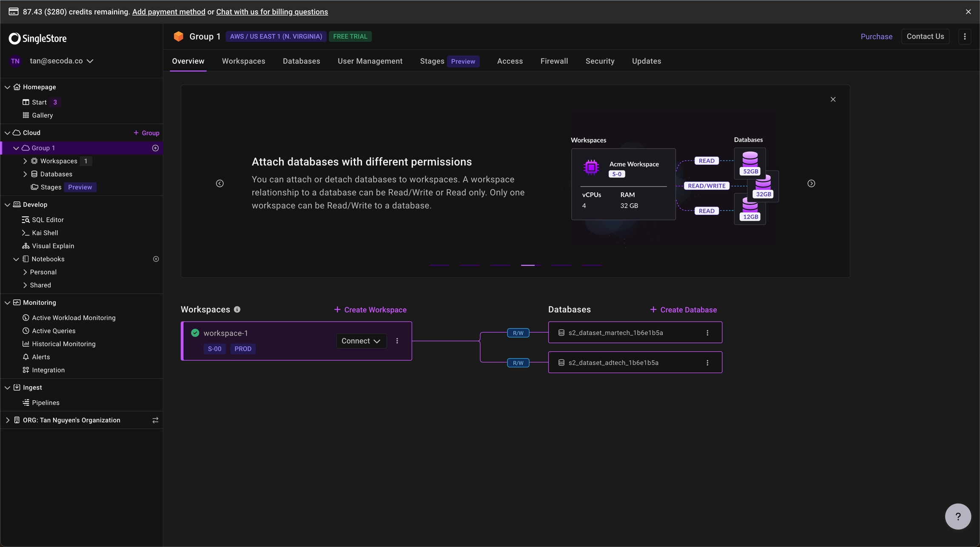This screenshot has height=547, width=980.
Task: Click Create Workspace
Action: (370, 310)
